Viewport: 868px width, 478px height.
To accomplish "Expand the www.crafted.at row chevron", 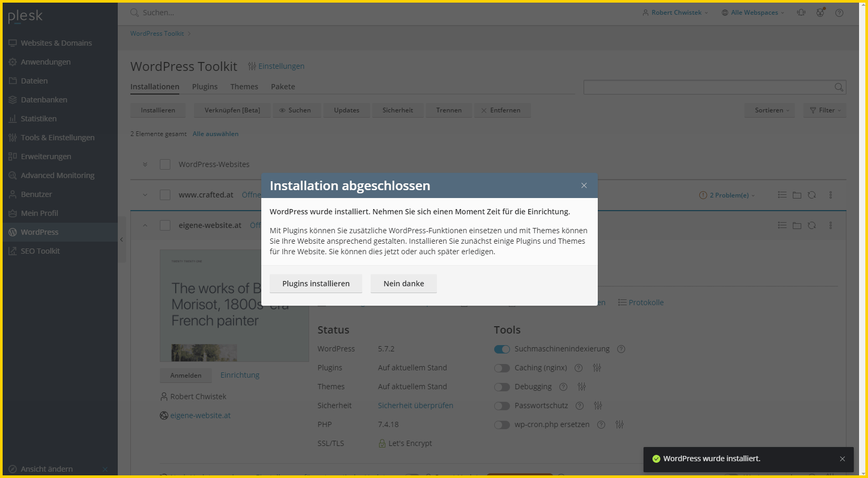I will coord(145,195).
